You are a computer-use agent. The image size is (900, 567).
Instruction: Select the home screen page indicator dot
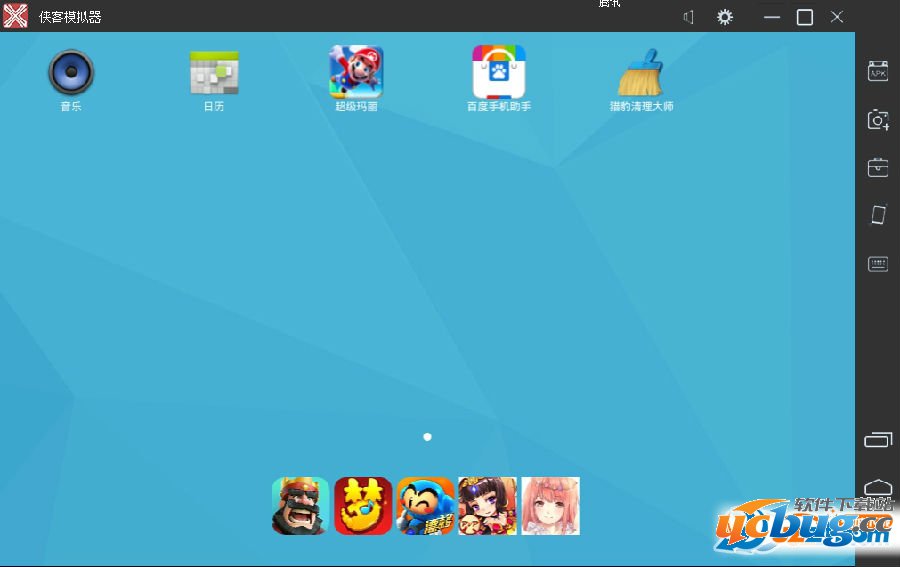[427, 437]
